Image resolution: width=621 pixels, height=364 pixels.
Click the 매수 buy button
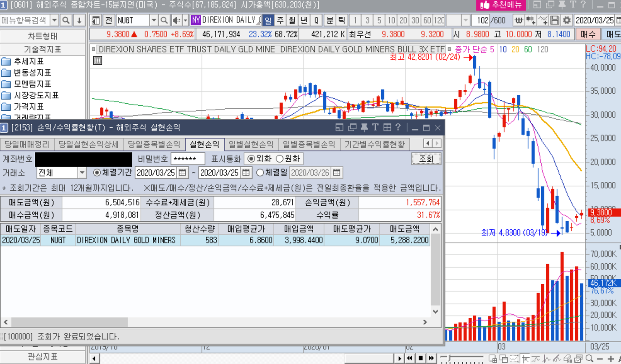pos(588,34)
